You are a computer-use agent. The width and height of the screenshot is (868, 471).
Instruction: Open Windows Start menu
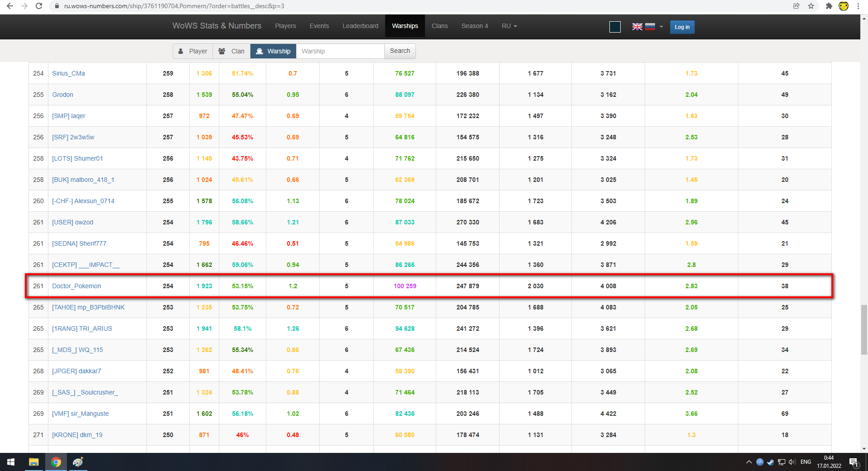(11, 462)
